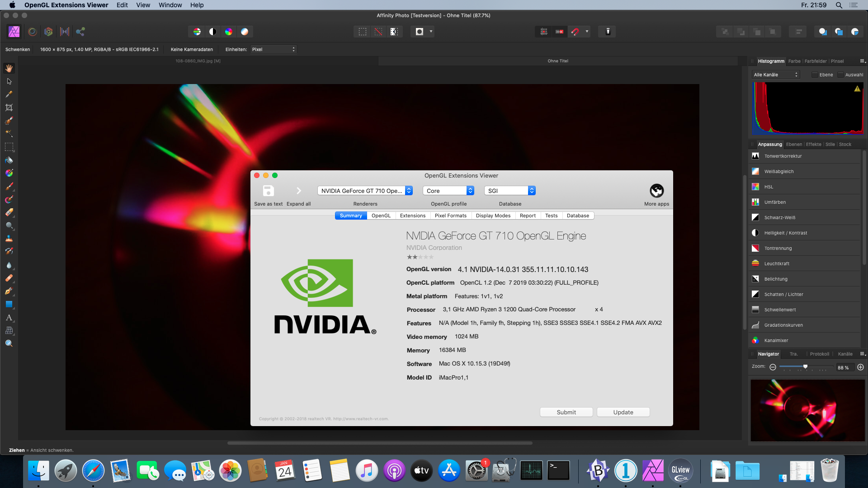Screen dimensions: 868x488
Task: Select the Hand pan tool
Action: click(9, 68)
